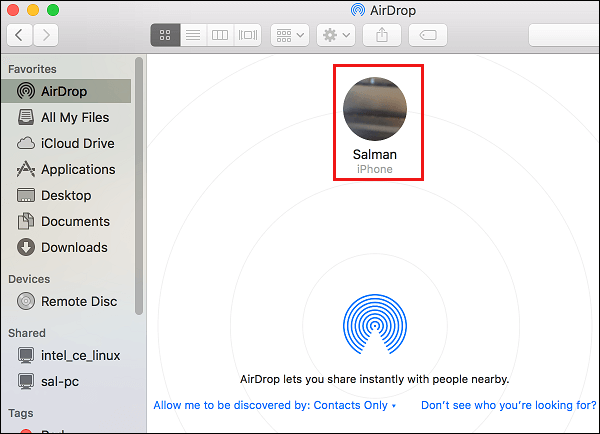Click the AirDrop radar icon in sidebar

[26, 91]
